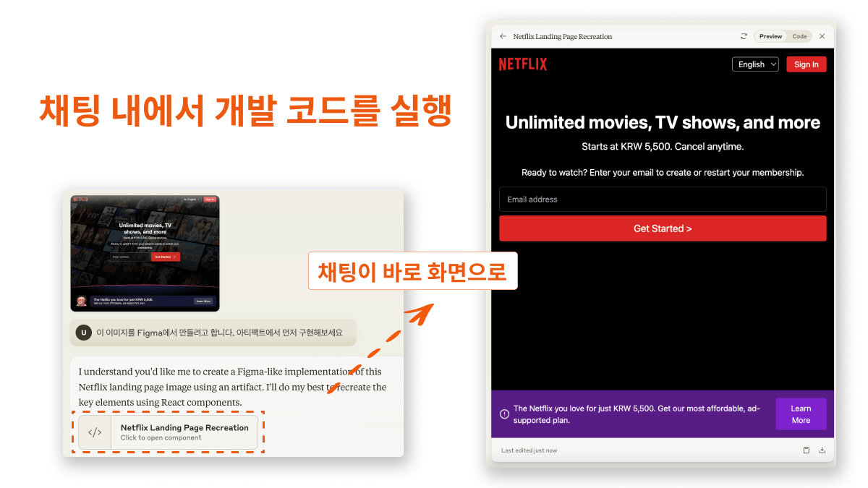Viewport: 868px width, 488px height.
Task: Click the 'Ready to watch?' prompt text
Action: 663,173
